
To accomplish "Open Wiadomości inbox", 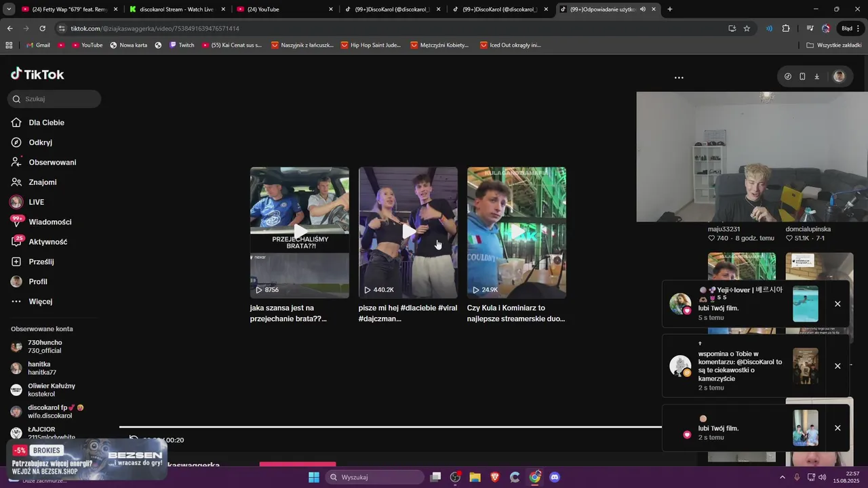I will (x=50, y=222).
